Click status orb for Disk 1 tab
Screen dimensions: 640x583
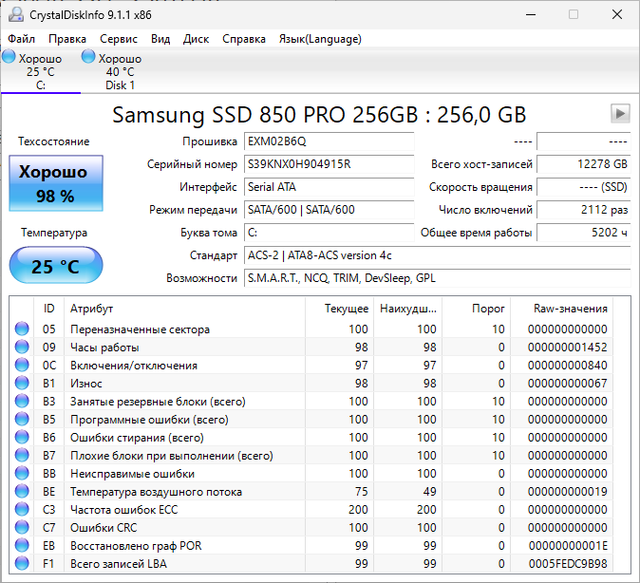88,57
